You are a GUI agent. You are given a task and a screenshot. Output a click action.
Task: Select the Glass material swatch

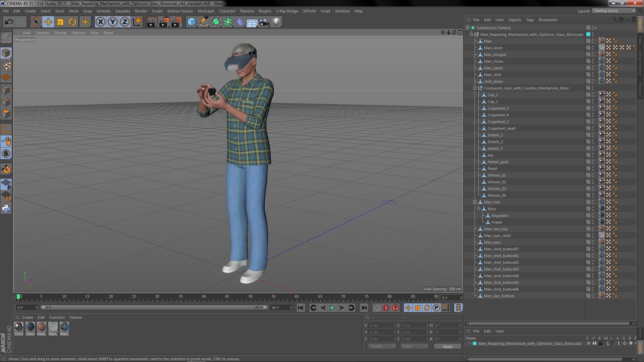point(30,327)
